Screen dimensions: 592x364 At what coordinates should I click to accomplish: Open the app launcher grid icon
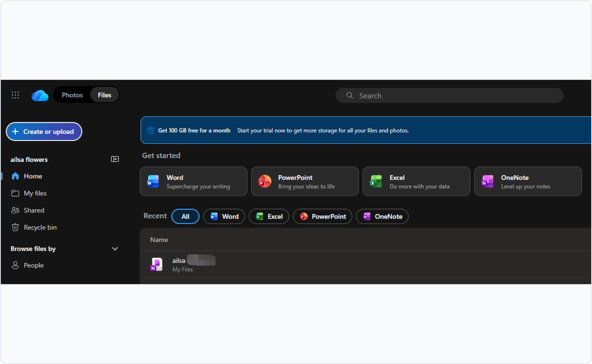coord(15,95)
